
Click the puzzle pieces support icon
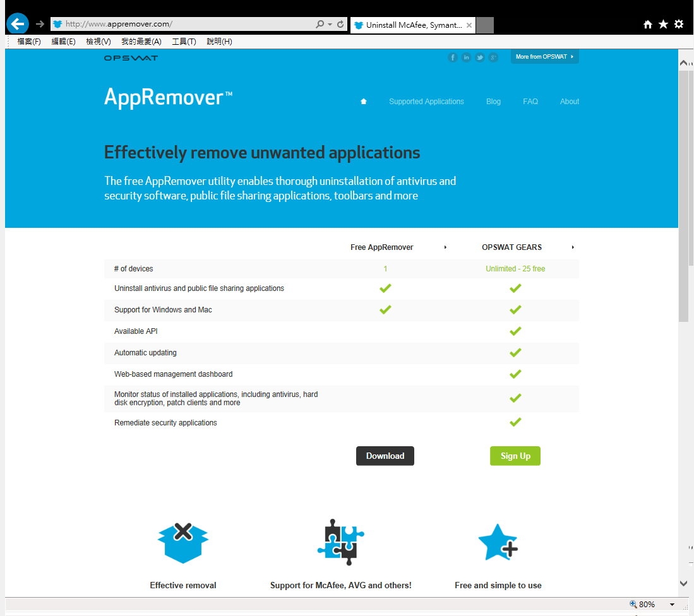(341, 542)
